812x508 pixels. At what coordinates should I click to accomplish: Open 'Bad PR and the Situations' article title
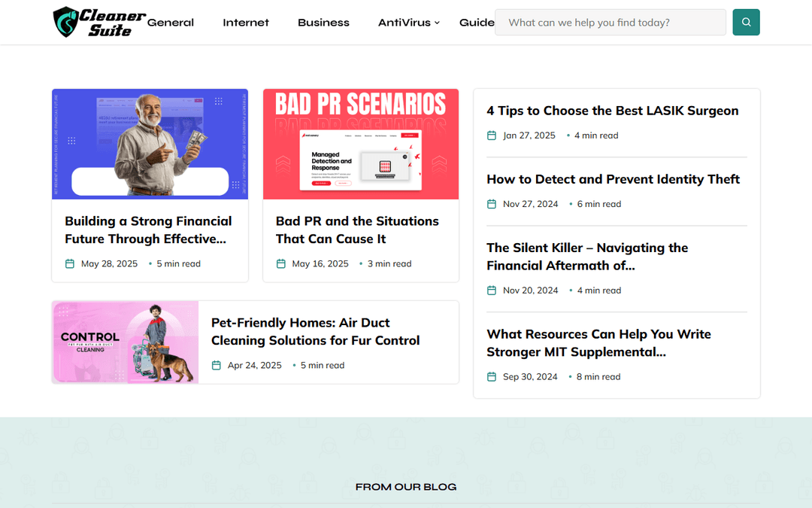357,230
